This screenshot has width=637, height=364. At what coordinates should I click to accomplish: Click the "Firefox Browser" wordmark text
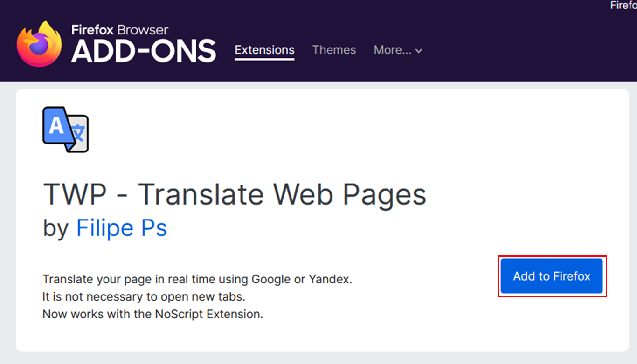point(120,30)
